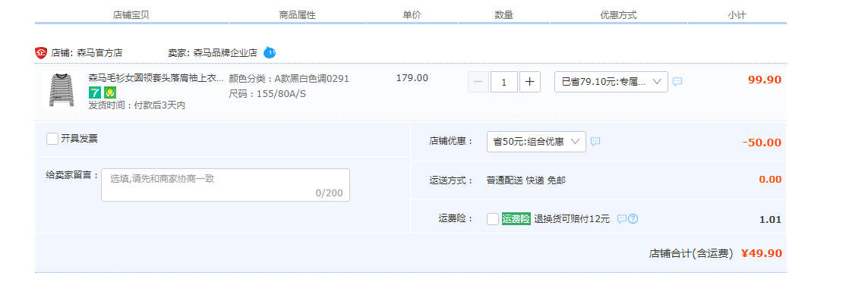Screen dimensions: 868x282
Task: Click the ¥49.90 store total
Action: point(762,253)
